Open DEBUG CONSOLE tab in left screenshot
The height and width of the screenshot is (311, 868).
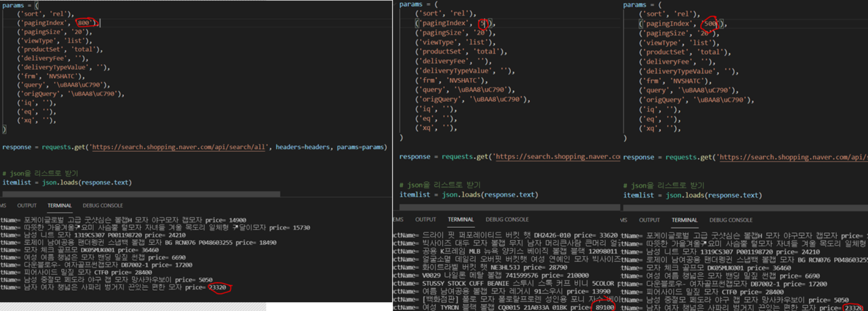coord(102,206)
